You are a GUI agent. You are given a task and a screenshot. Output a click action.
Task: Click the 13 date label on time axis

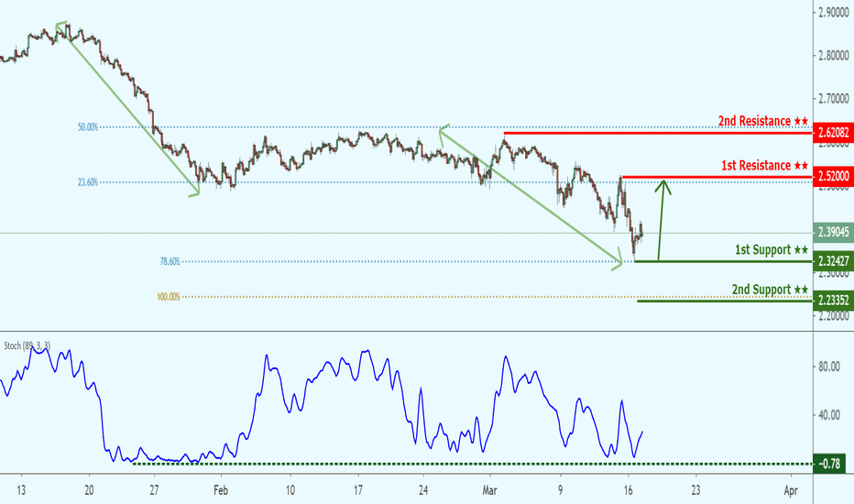click(21, 490)
